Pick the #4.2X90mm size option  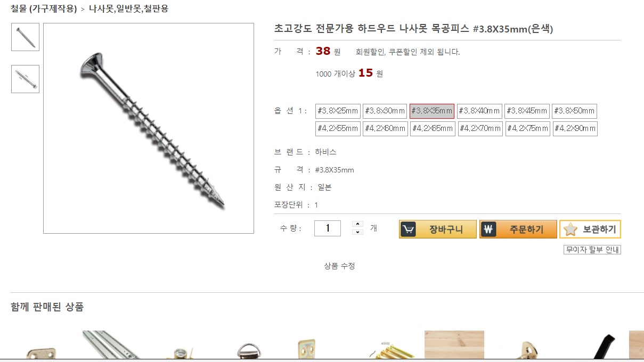[x=575, y=129]
